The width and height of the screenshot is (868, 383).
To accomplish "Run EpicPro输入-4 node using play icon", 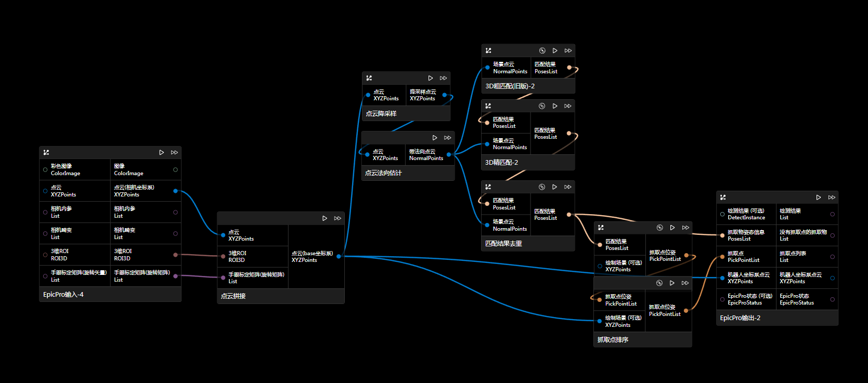I will tap(162, 152).
